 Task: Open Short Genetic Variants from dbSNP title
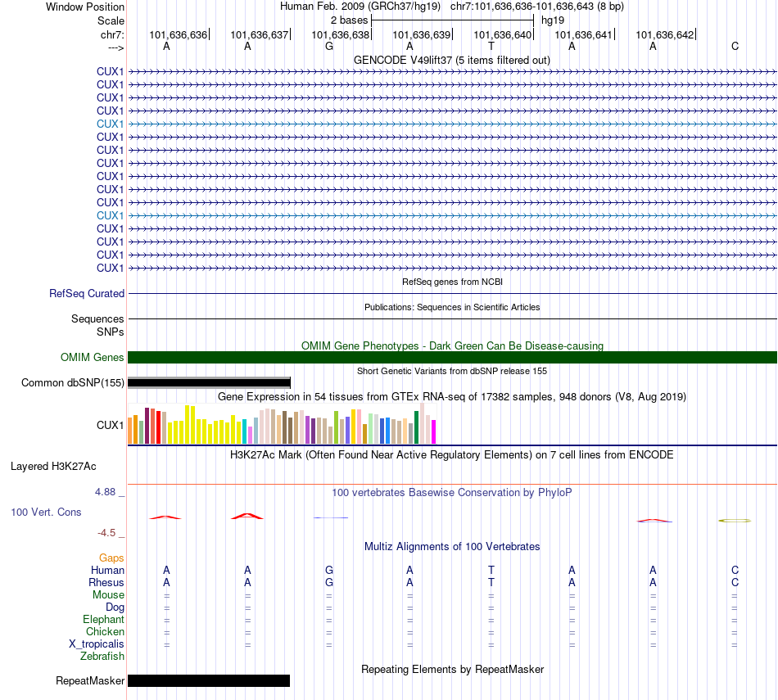click(452, 371)
